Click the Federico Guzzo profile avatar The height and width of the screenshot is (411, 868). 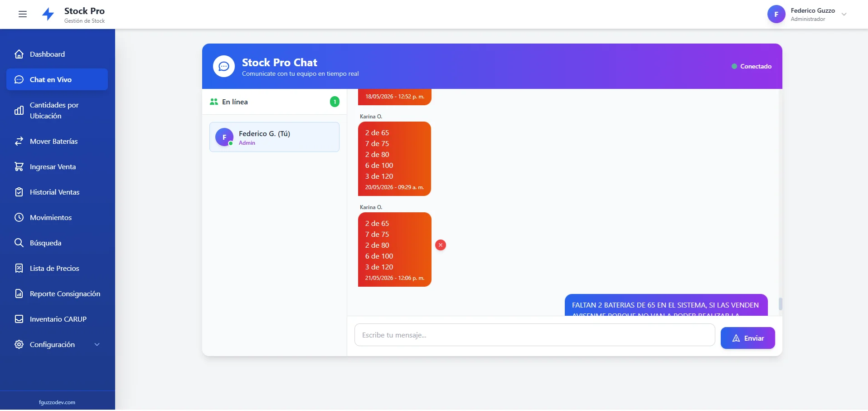coord(776,14)
